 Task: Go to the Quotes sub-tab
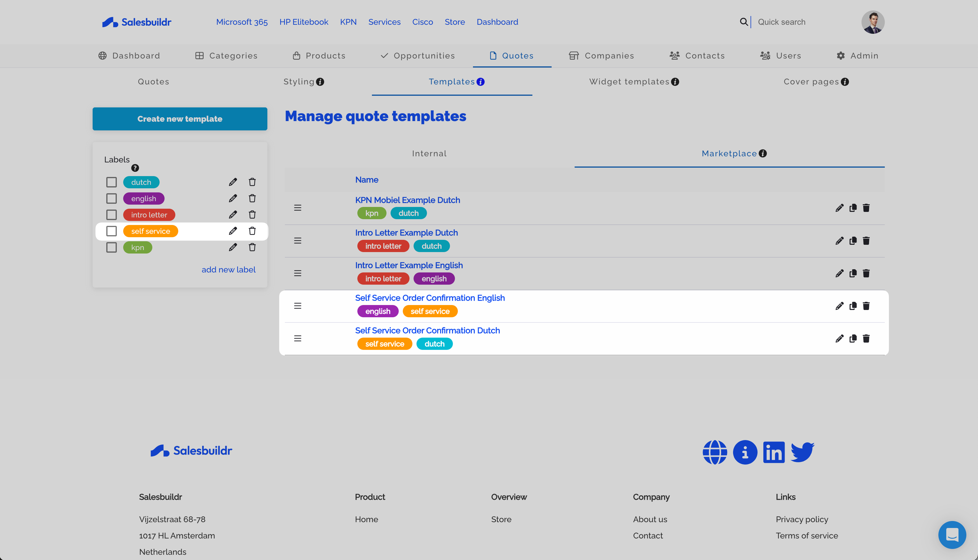point(153,81)
